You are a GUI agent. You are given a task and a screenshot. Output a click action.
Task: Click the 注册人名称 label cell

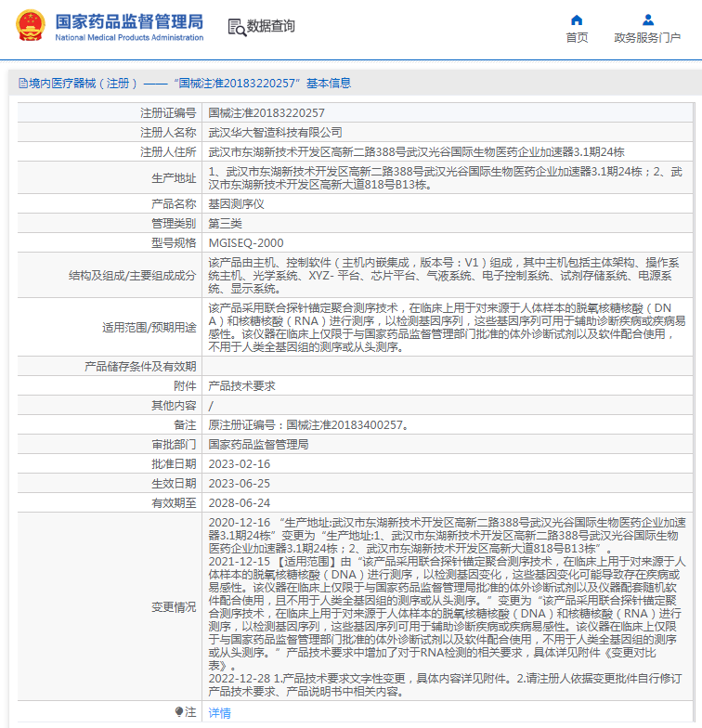click(110, 132)
